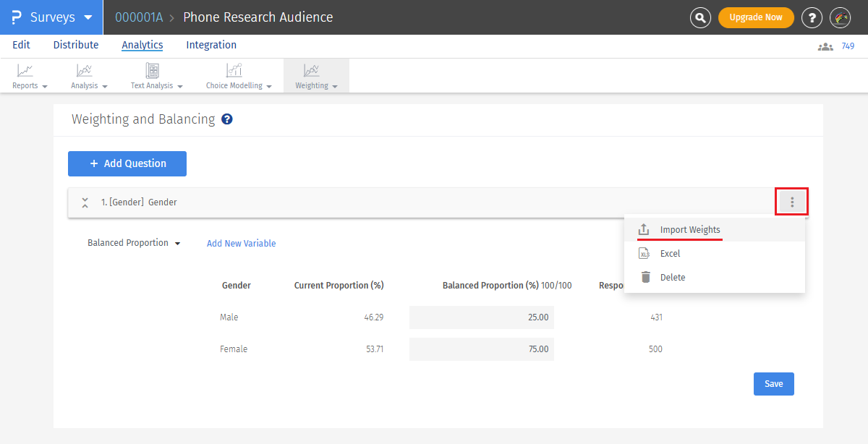This screenshot has width=868, height=444.
Task: Click the user profile avatar icon
Action: coord(840,17)
